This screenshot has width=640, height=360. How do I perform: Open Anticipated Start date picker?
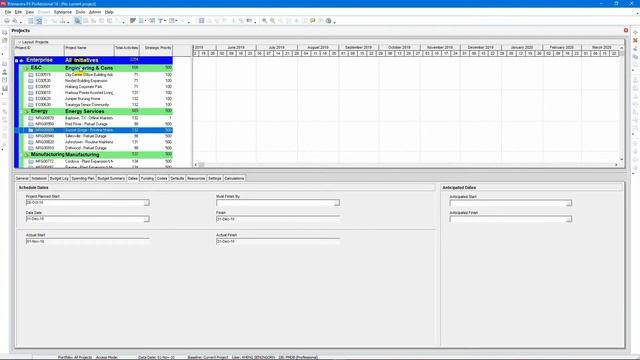pyautogui.click(x=569, y=203)
